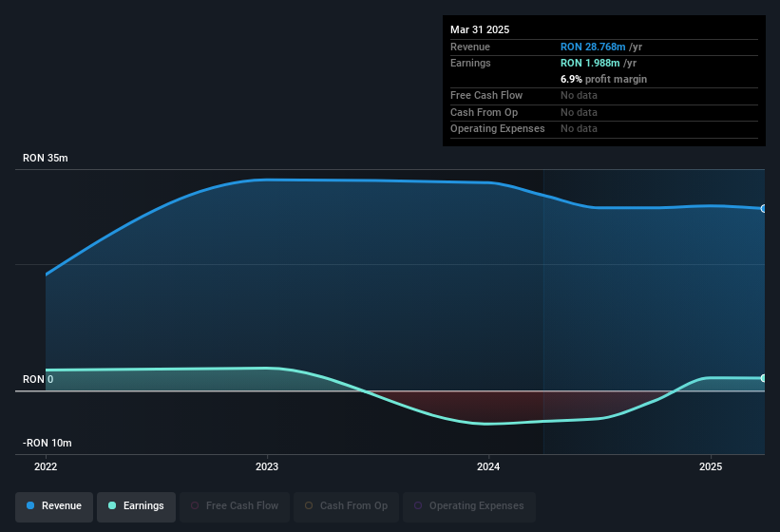This screenshot has height=532, width=780.
Task: Click the RON 1.988m earnings value
Action: click(590, 63)
